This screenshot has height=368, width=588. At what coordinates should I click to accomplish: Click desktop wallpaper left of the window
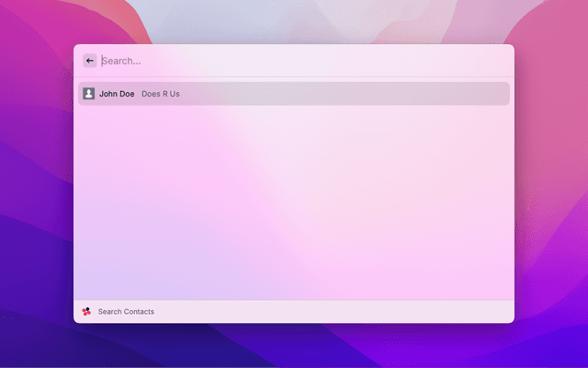click(x=37, y=184)
